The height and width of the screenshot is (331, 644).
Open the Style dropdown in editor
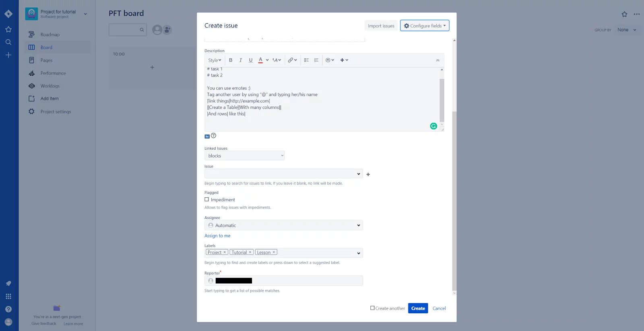tap(215, 60)
